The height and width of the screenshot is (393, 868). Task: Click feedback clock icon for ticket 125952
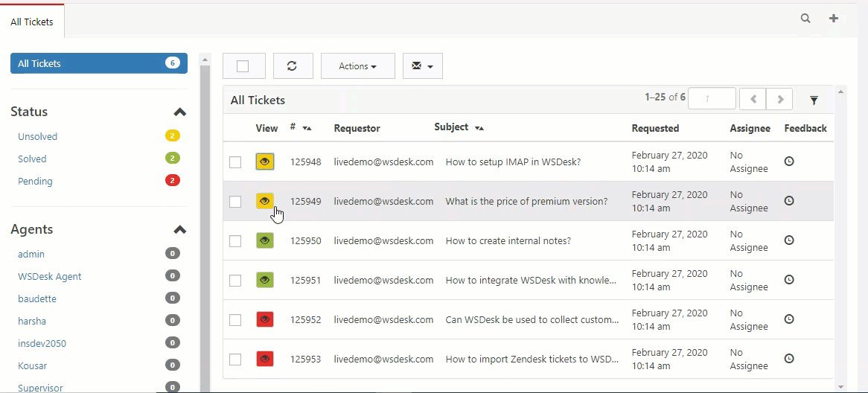(789, 319)
